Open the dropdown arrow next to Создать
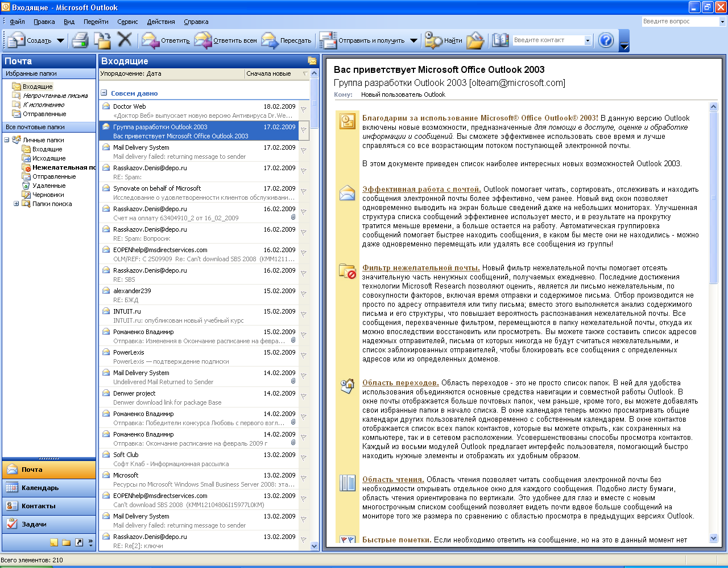728x568 pixels. (60, 40)
